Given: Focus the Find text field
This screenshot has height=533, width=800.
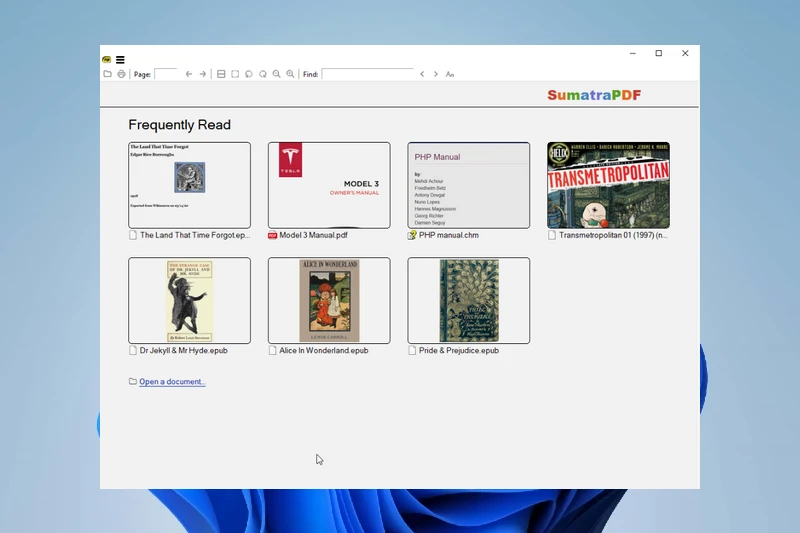Looking at the screenshot, I should point(367,74).
